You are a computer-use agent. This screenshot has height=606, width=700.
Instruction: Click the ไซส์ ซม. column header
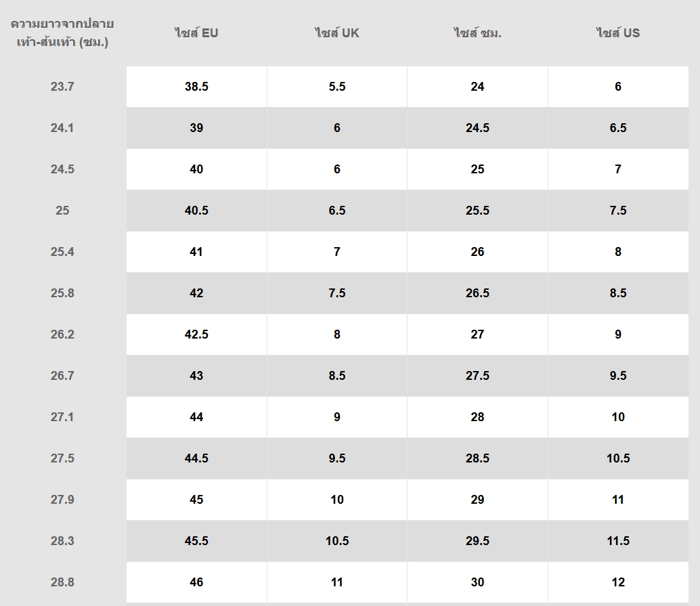click(x=477, y=33)
